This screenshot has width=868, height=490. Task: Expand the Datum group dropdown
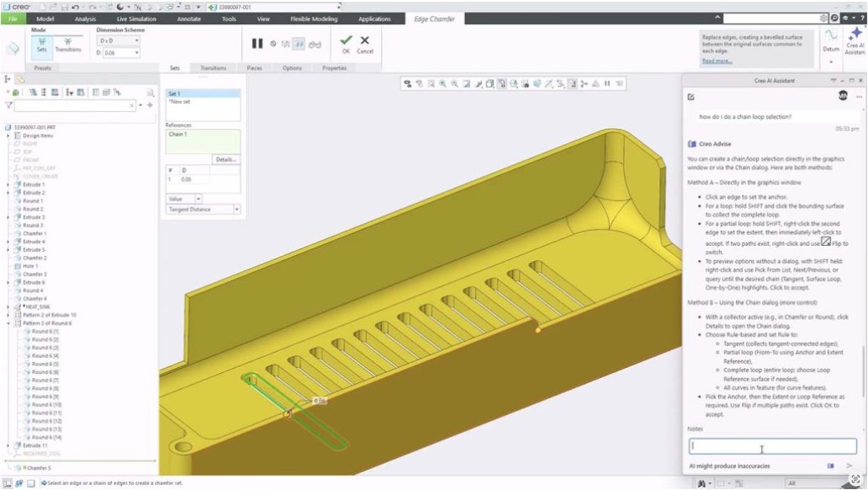[831, 61]
